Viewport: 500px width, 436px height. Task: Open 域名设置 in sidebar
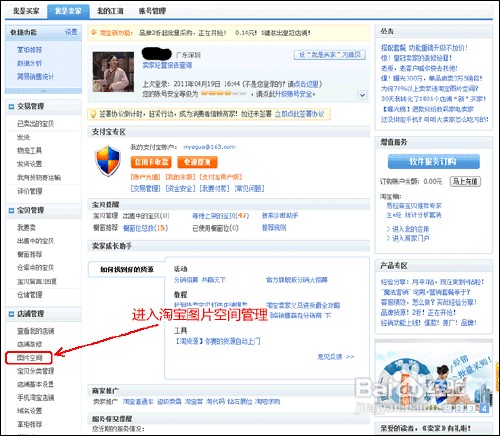30,411
